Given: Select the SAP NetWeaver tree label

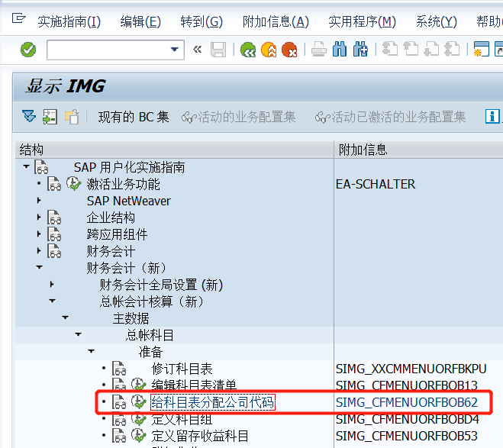Looking at the screenshot, I should pyautogui.click(x=129, y=201).
